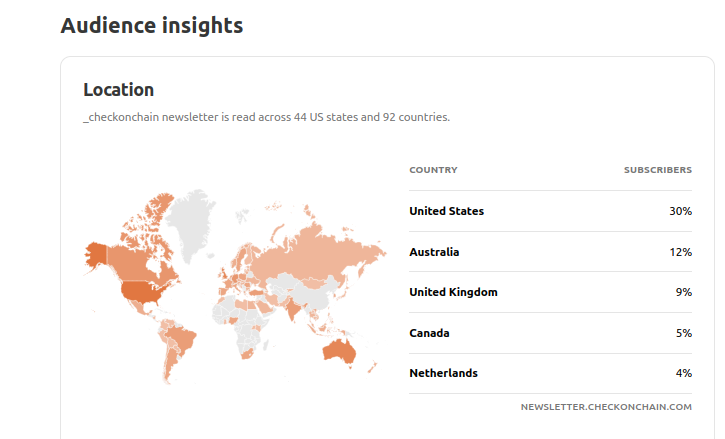
Task: Click the Audience insights heading
Action: click(x=151, y=26)
